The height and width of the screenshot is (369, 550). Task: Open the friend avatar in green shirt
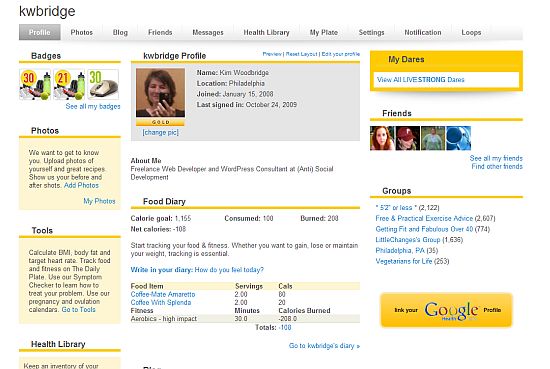[x=433, y=138]
